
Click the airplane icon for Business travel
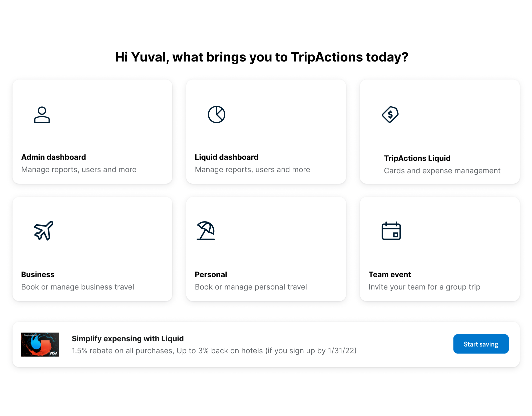[x=44, y=231]
